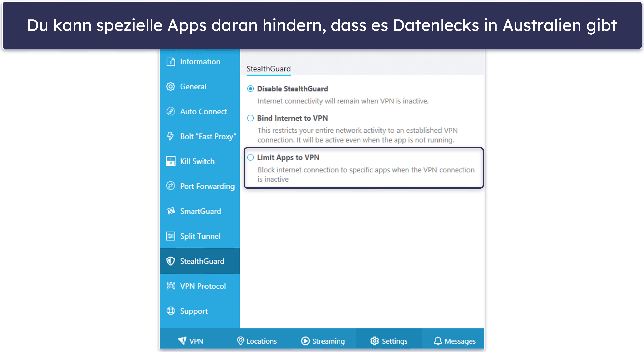Image resolution: width=644 pixels, height=352 pixels.
Task: Click the SmartGuard icon
Action: click(x=171, y=211)
